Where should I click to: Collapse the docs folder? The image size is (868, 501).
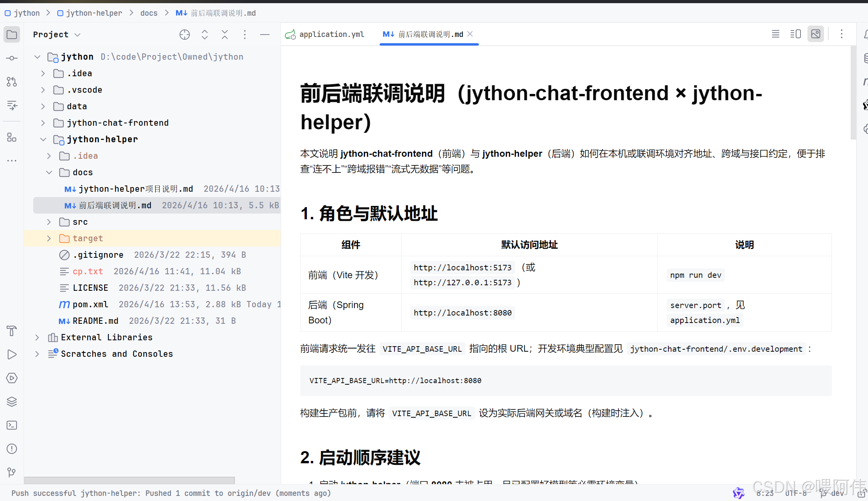(49, 173)
